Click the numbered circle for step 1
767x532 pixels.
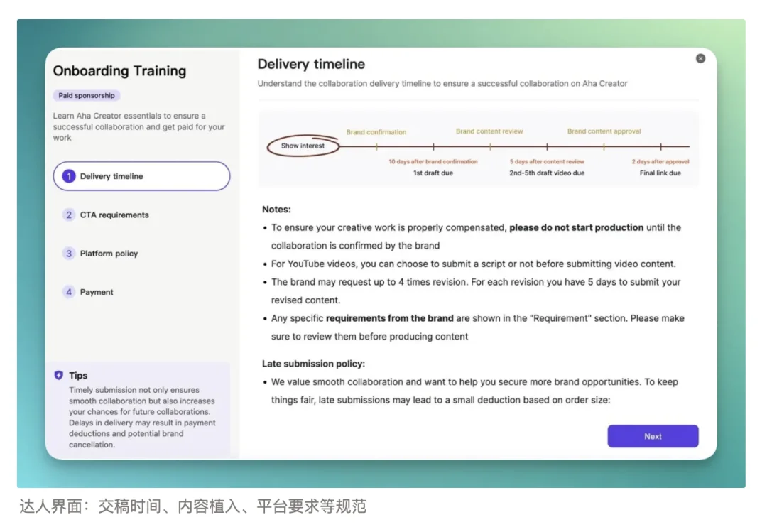(x=69, y=175)
